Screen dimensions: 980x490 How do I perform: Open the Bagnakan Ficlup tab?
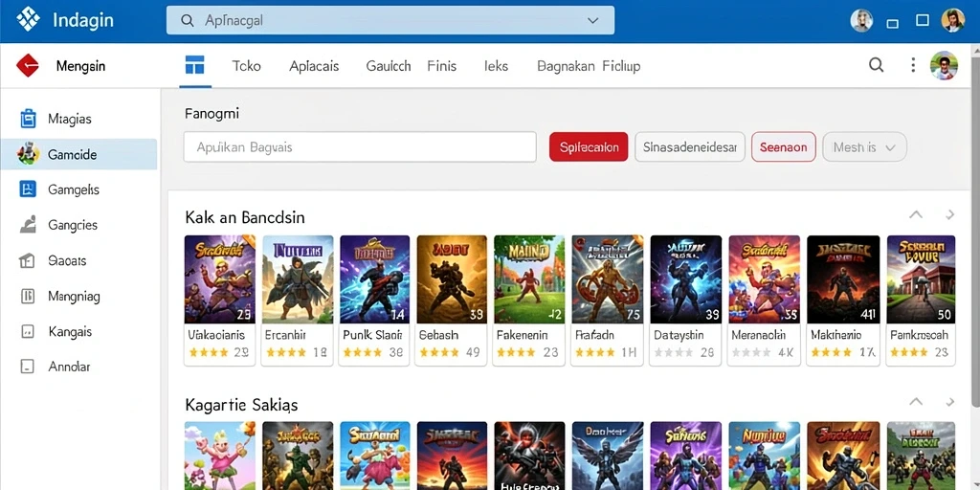coord(589,66)
